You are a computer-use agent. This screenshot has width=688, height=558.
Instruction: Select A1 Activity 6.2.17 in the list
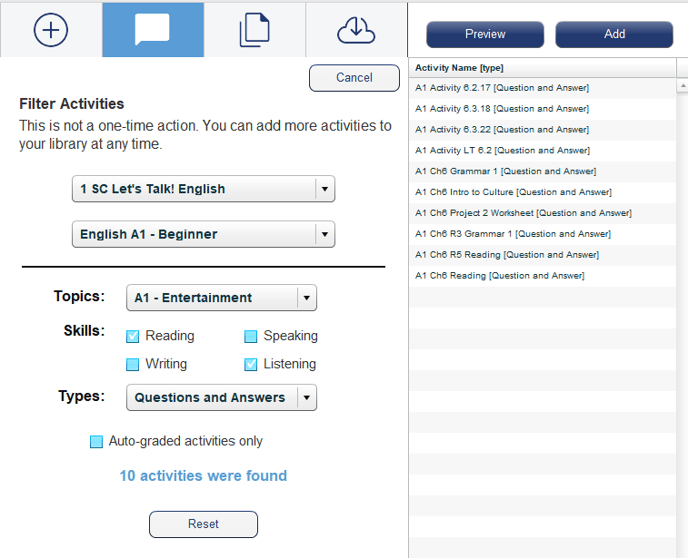click(542, 88)
